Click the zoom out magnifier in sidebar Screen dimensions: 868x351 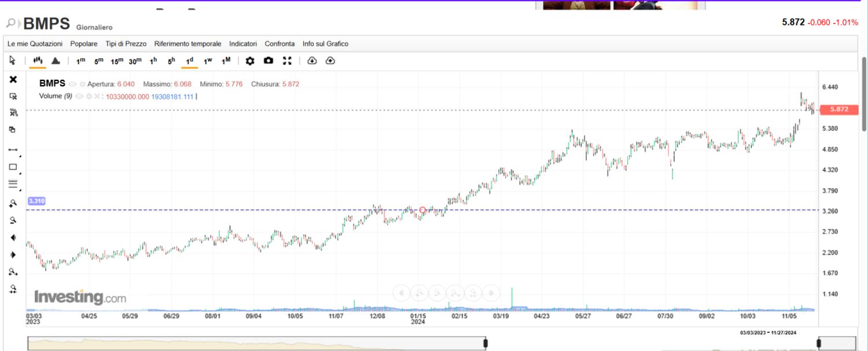[x=13, y=220]
